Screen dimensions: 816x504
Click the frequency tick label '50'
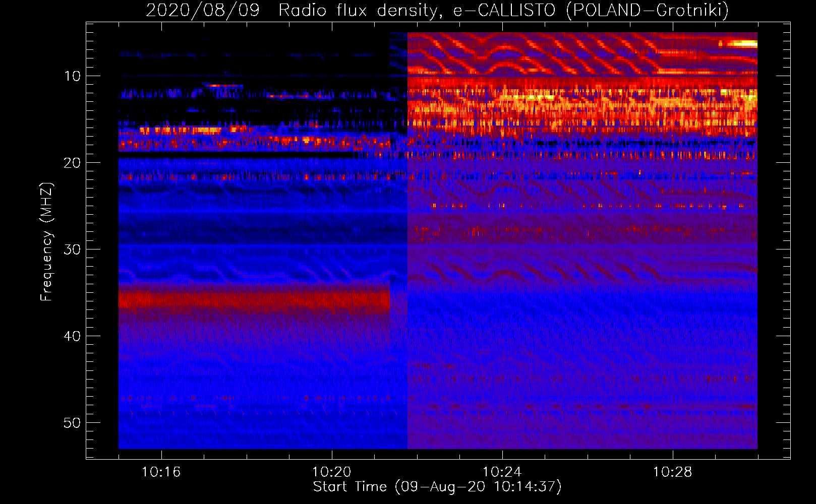pyautogui.click(x=73, y=423)
